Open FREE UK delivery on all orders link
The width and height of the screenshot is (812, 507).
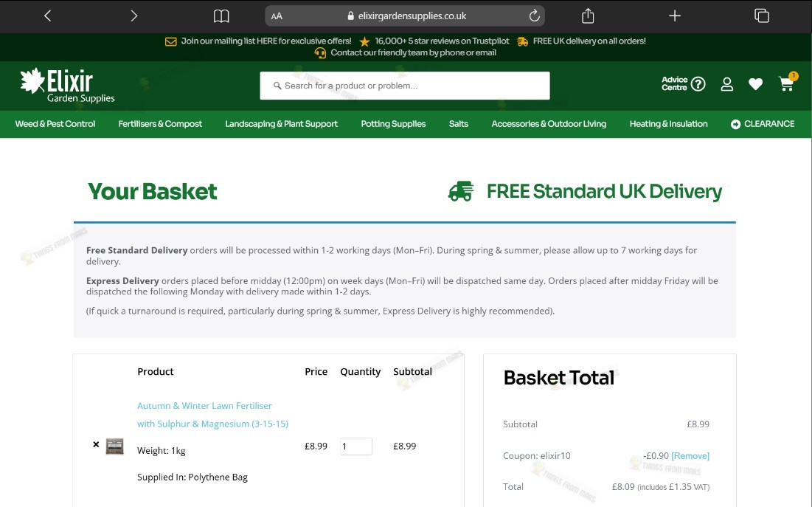[589, 41]
